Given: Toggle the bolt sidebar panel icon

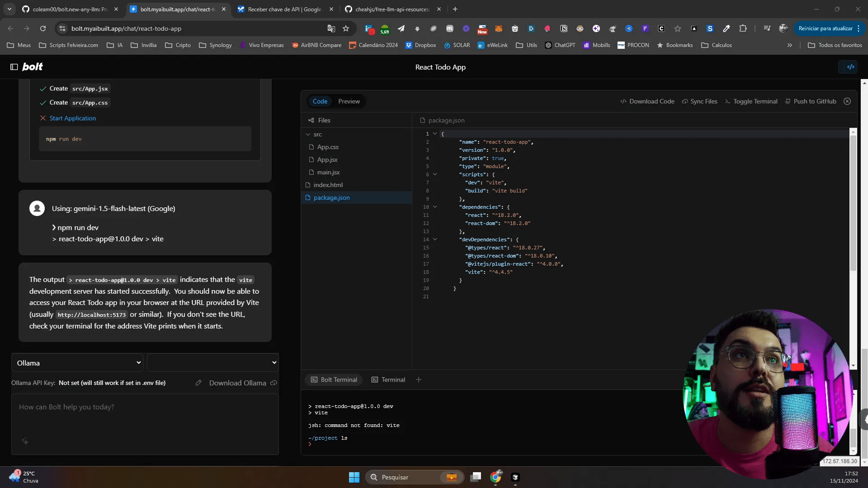Looking at the screenshot, I should 14,67.
